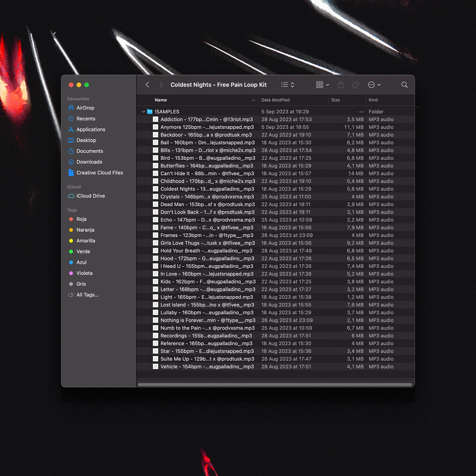Click the Search magnifier icon
Screen dimensions: 476x476
pyautogui.click(x=404, y=85)
